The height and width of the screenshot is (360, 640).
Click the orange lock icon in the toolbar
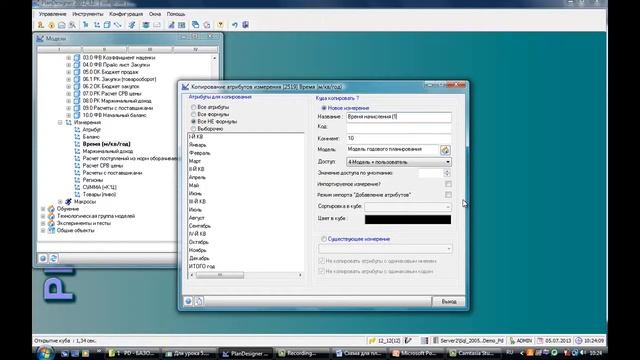point(51,25)
